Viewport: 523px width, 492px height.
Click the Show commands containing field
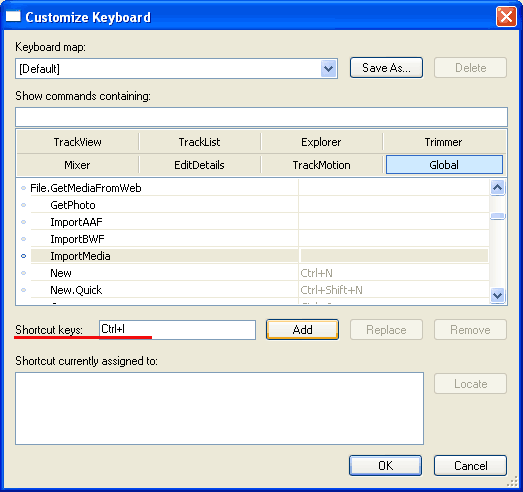point(261,117)
